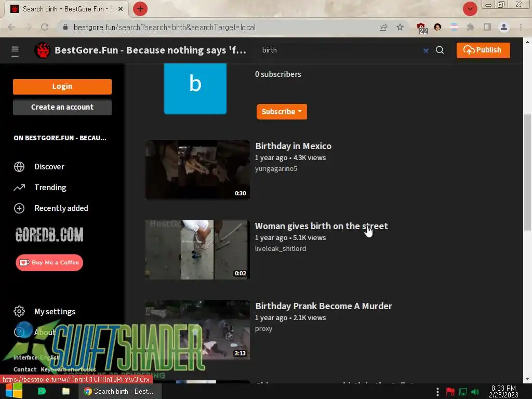Click the avatar face extension icon
Viewport: 532px width, 399px height.
click(x=437, y=27)
